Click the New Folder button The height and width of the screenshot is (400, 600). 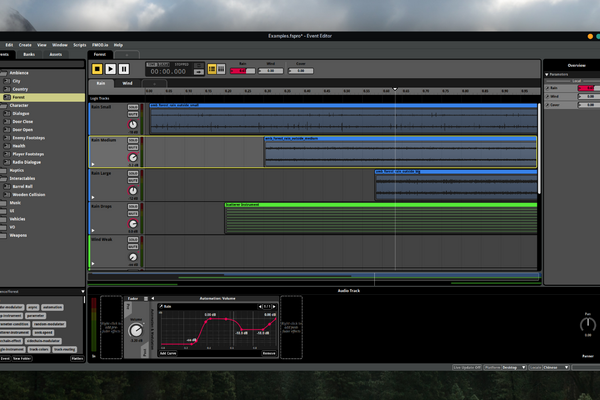[22, 359]
